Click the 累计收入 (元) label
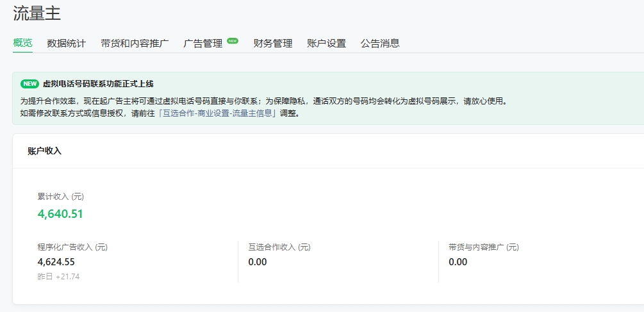 61,196
